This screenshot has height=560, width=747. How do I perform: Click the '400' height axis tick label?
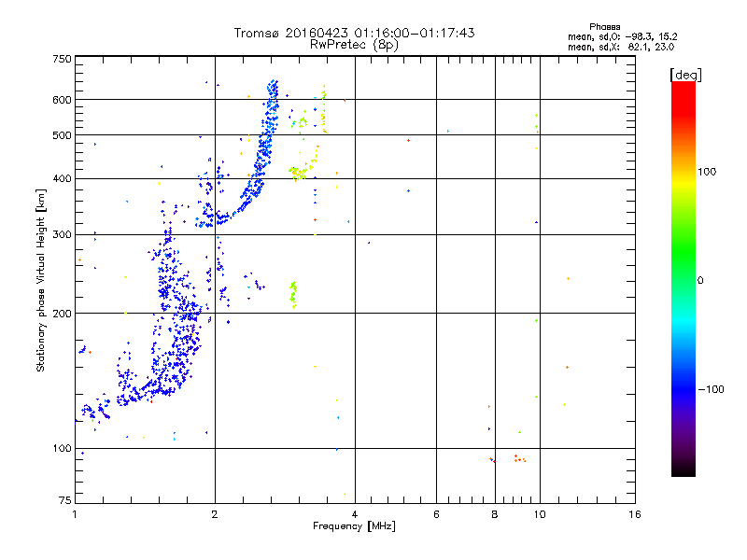(x=62, y=178)
